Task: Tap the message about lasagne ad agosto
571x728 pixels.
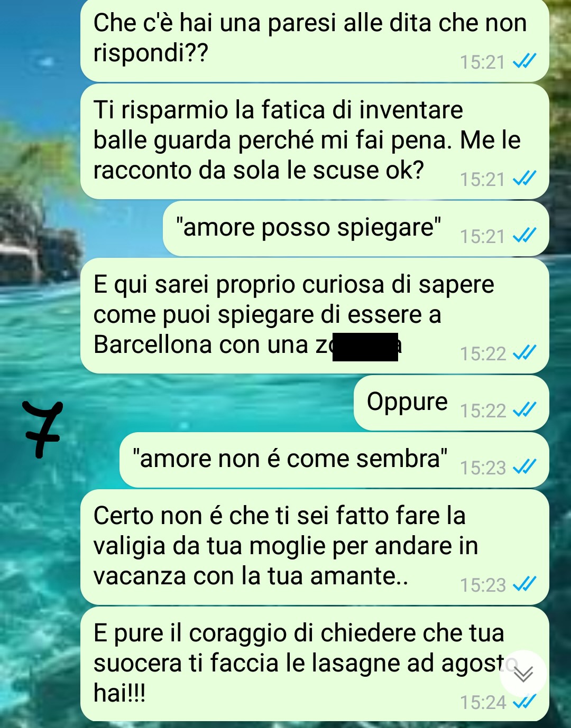Action: click(x=315, y=664)
